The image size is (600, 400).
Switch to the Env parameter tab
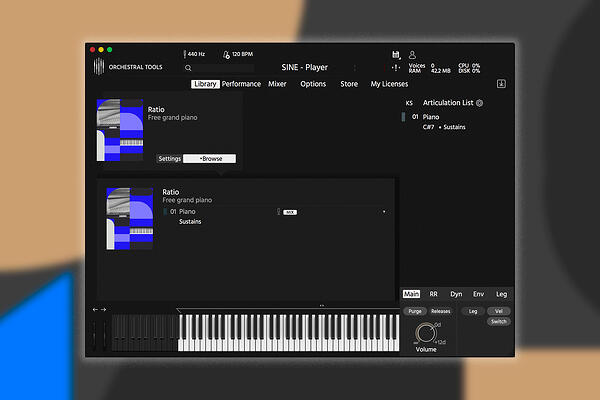click(478, 294)
